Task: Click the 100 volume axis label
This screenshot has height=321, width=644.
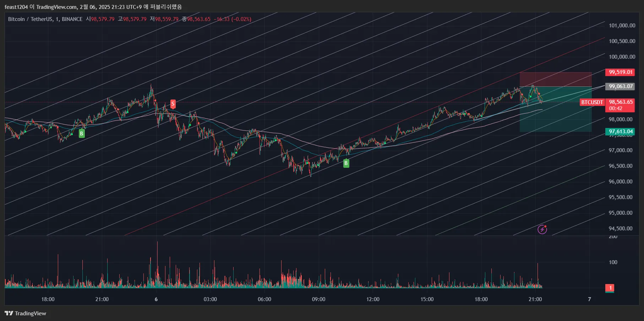Action: 613,262
